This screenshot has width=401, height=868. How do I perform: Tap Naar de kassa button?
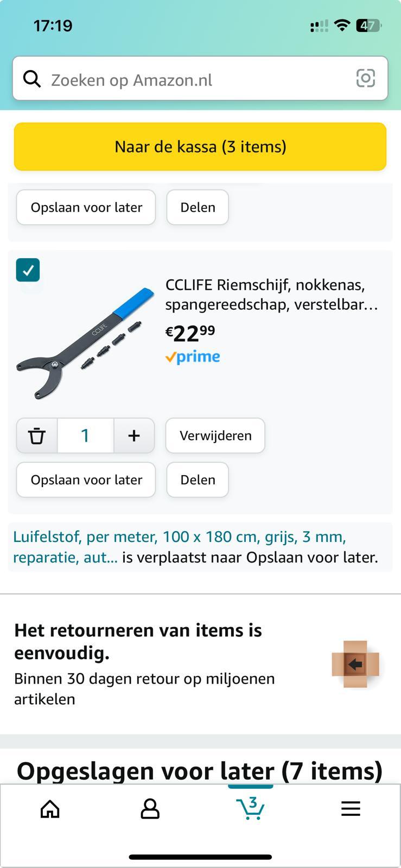point(200,146)
